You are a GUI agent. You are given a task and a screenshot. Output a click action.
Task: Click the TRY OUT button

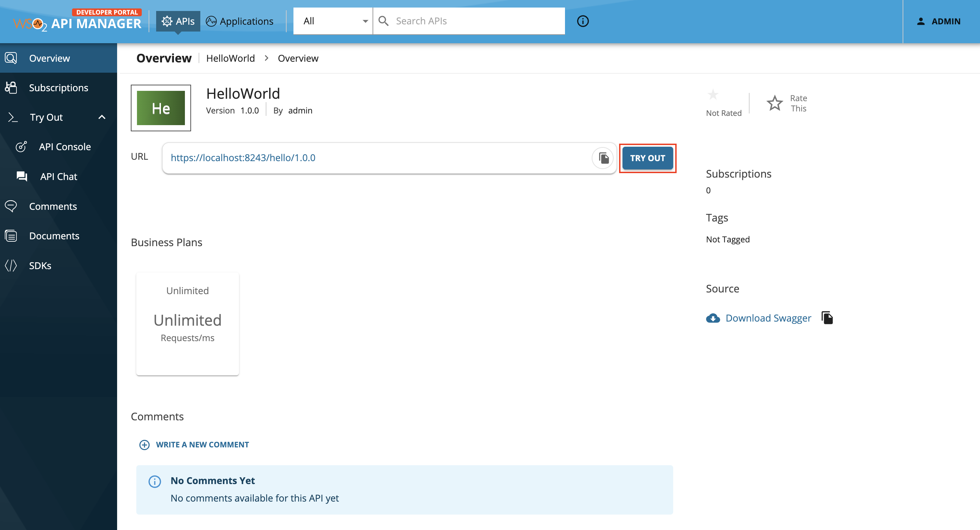[648, 158]
